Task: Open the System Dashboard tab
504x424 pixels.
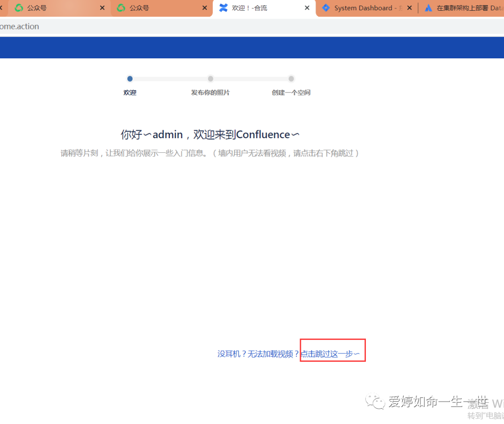Action: click(367, 8)
